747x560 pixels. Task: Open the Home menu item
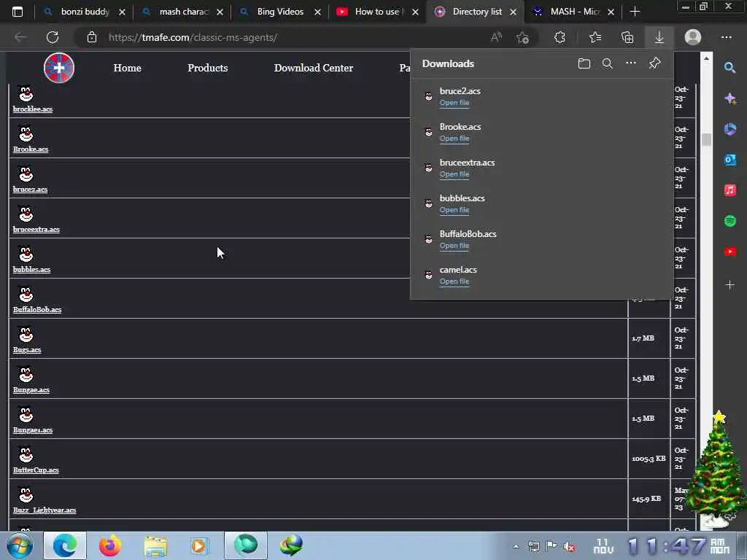coord(127,68)
